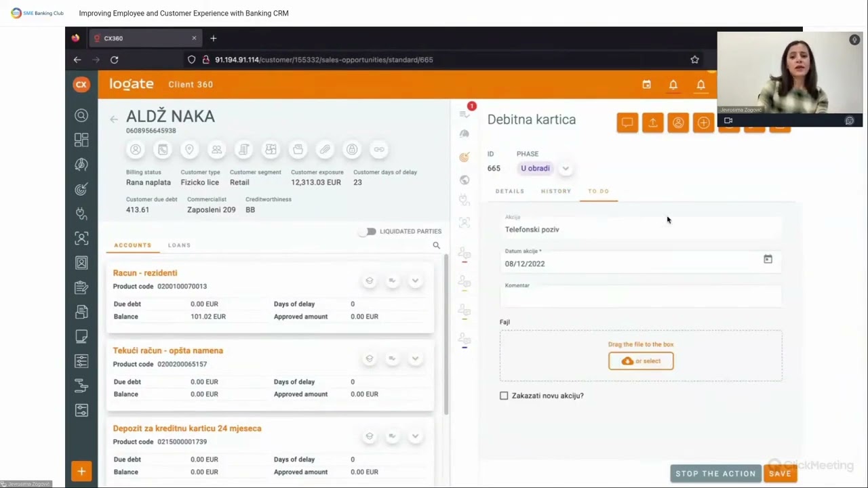Click the orange plus button in left sidebar

click(x=81, y=471)
